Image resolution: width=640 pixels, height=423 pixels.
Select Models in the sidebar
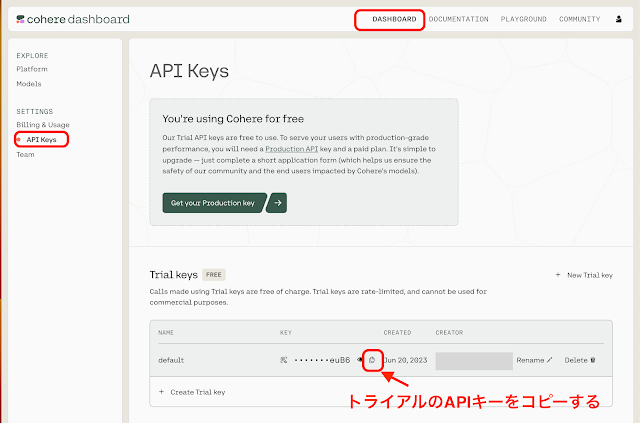click(x=29, y=84)
